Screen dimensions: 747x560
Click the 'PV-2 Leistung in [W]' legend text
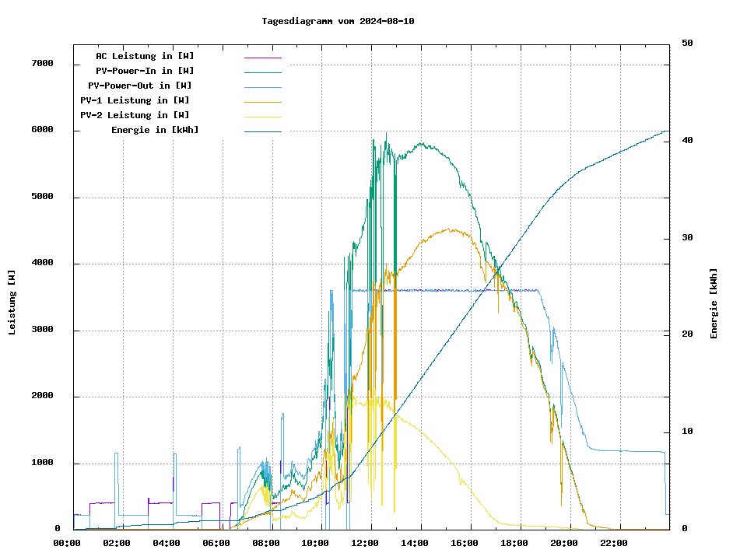135,115
